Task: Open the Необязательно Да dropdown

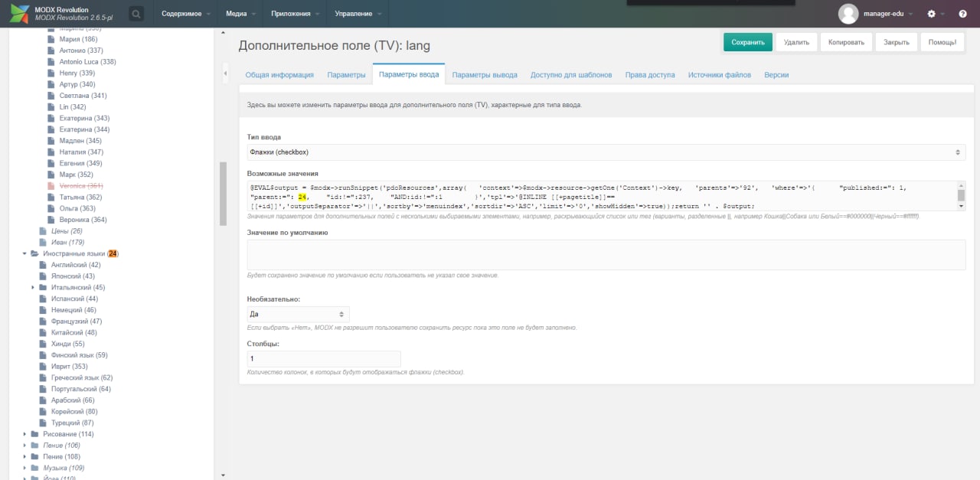Action: pos(298,314)
